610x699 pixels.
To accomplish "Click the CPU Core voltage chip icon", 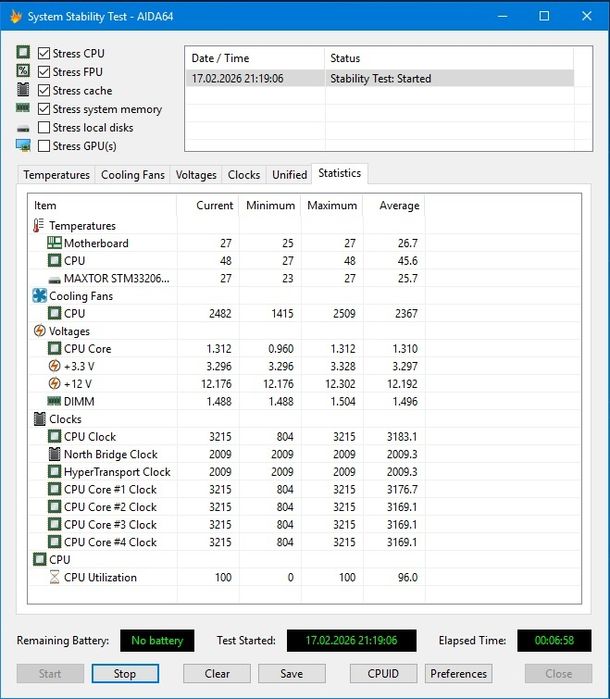I will pyautogui.click(x=54, y=348).
